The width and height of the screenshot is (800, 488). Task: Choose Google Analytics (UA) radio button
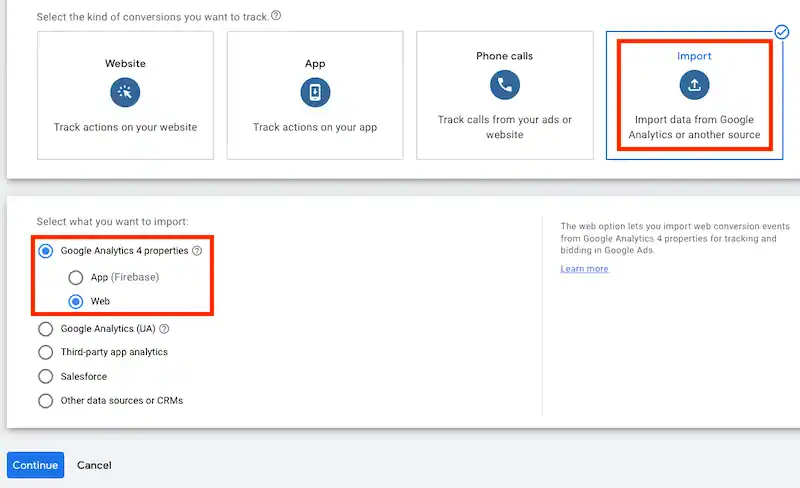[45, 329]
